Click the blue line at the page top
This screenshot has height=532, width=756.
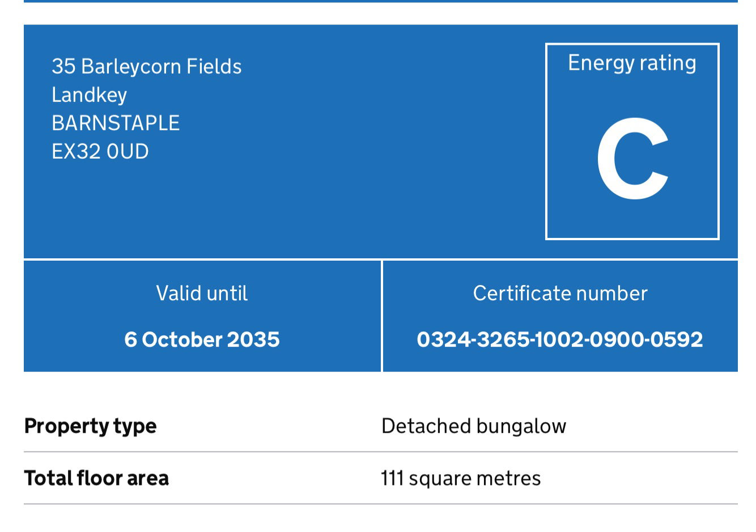381,1
